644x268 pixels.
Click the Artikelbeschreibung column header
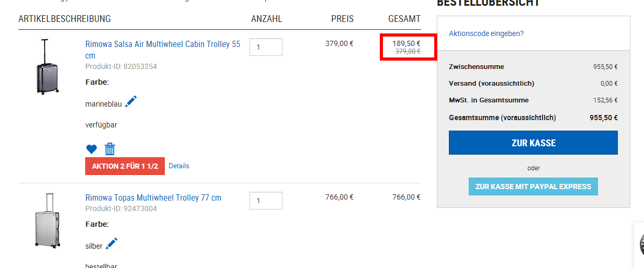pos(64,19)
